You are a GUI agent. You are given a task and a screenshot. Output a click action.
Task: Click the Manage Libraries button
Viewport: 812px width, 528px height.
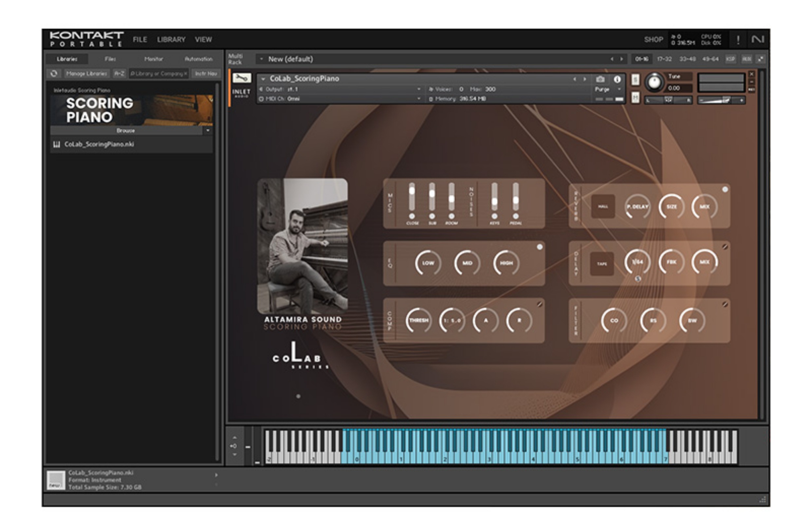click(x=86, y=73)
